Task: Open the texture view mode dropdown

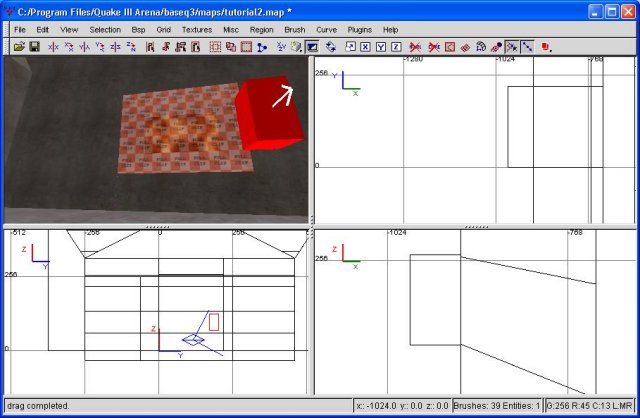Action: [x=297, y=47]
